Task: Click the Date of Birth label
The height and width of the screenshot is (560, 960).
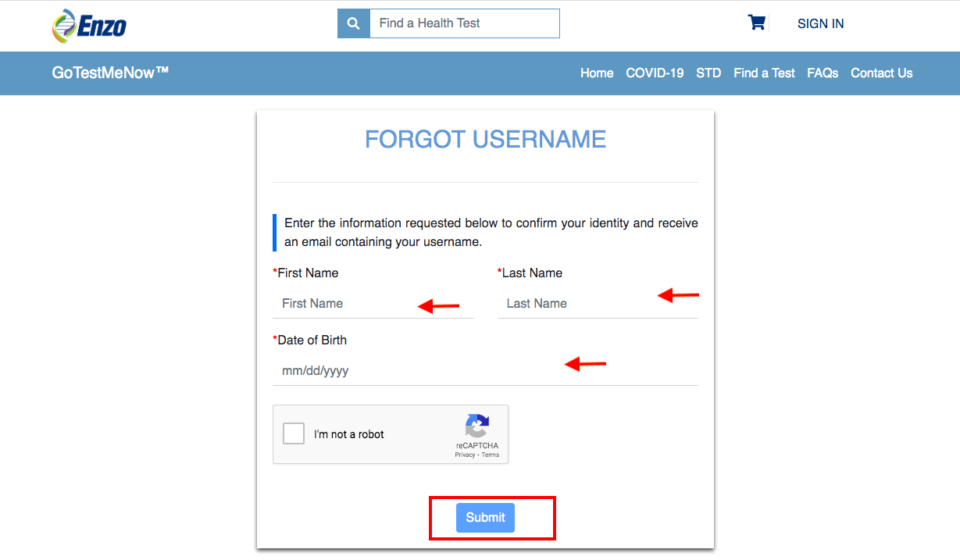Action: coord(309,340)
